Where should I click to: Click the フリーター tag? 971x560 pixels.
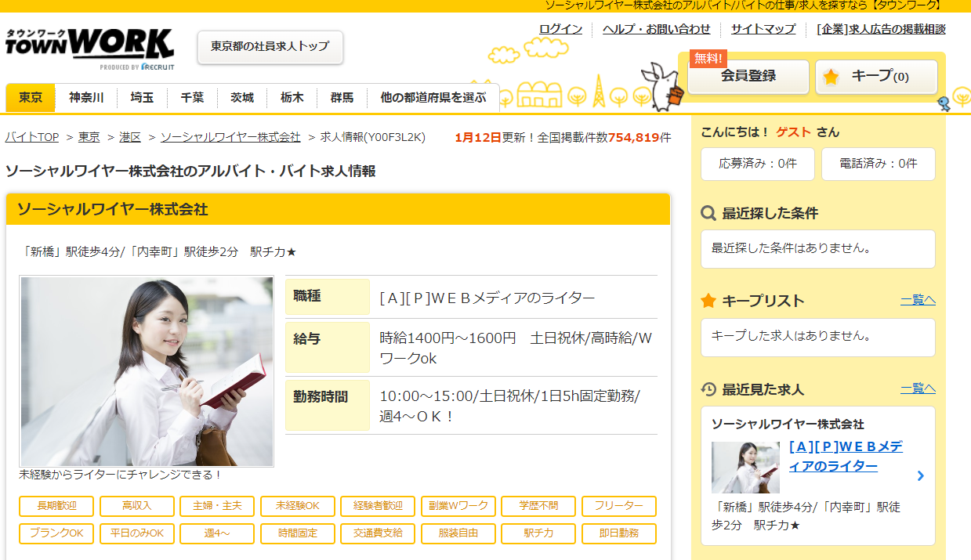[619, 506]
